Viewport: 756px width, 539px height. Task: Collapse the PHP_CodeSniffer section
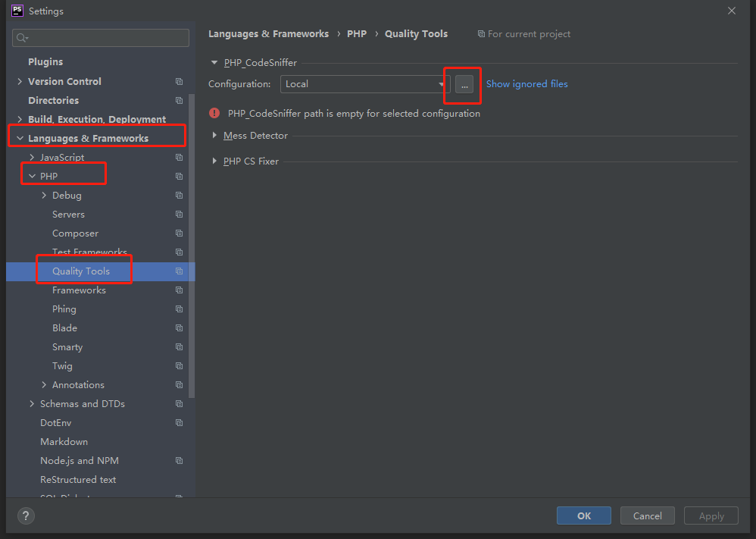[214, 63]
